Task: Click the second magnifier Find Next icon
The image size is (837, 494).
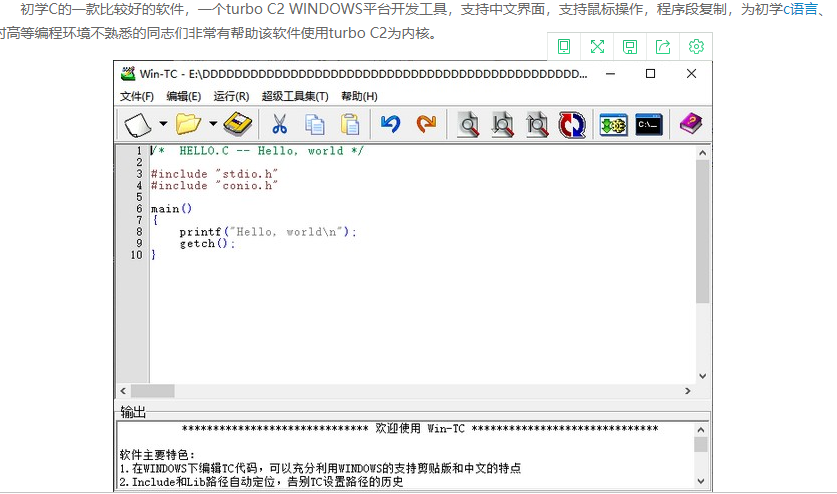Action: tap(502, 124)
